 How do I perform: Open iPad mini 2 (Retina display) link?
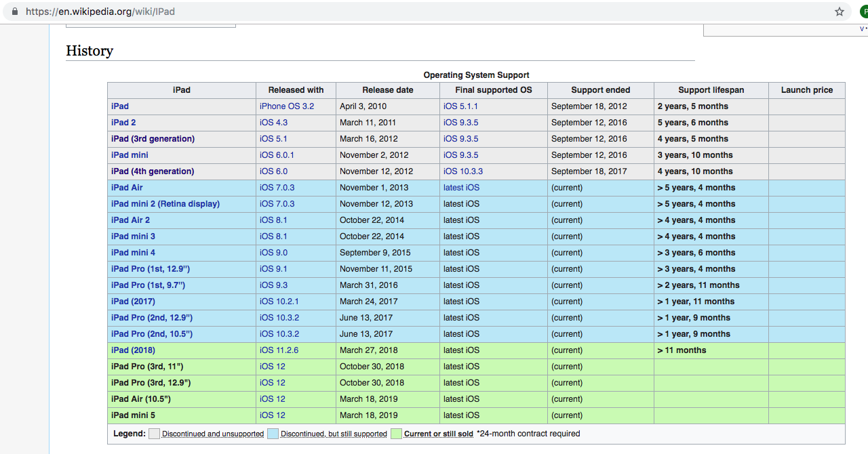165,204
